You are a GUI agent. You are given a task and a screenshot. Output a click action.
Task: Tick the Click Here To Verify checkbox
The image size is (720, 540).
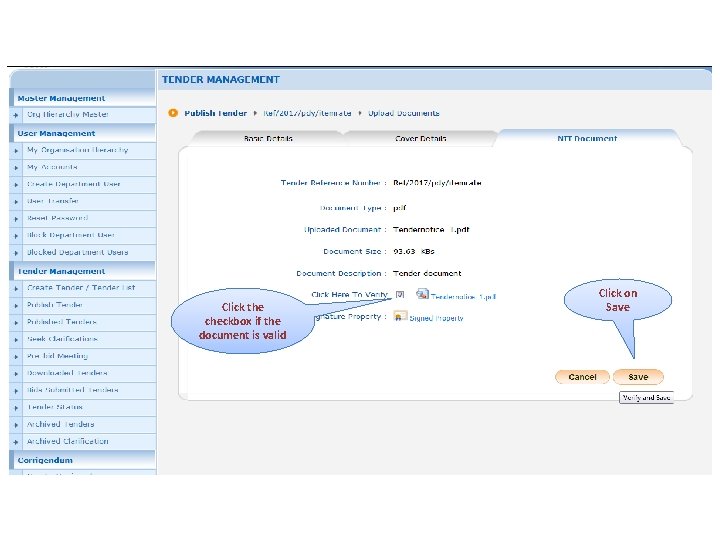400,295
